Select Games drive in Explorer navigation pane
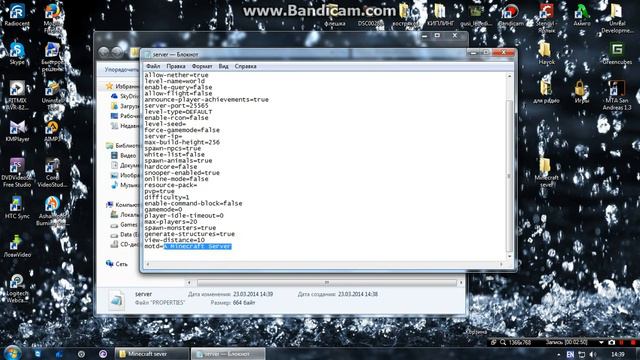This screenshot has width=640, height=360. click(x=124, y=224)
